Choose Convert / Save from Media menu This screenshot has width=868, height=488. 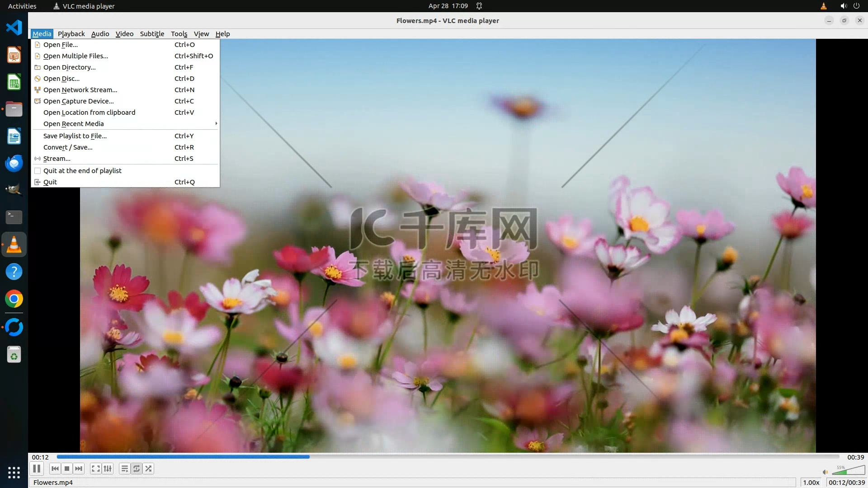tap(68, 147)
